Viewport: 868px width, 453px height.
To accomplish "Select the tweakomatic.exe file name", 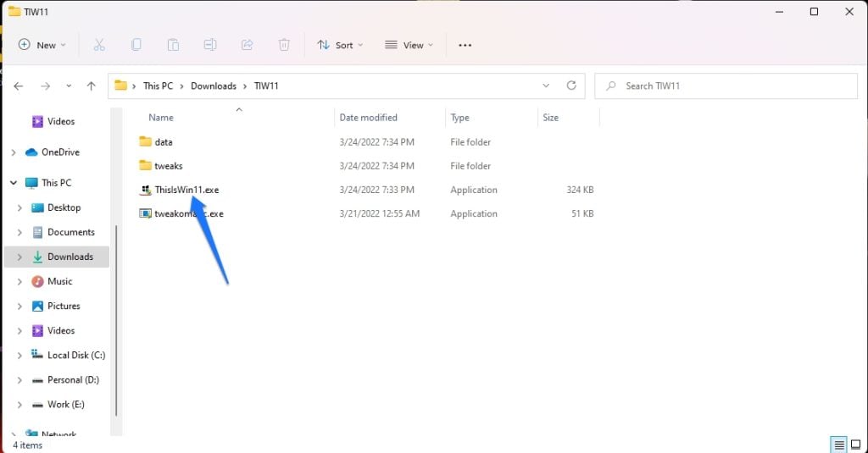I will click(189, 213).
